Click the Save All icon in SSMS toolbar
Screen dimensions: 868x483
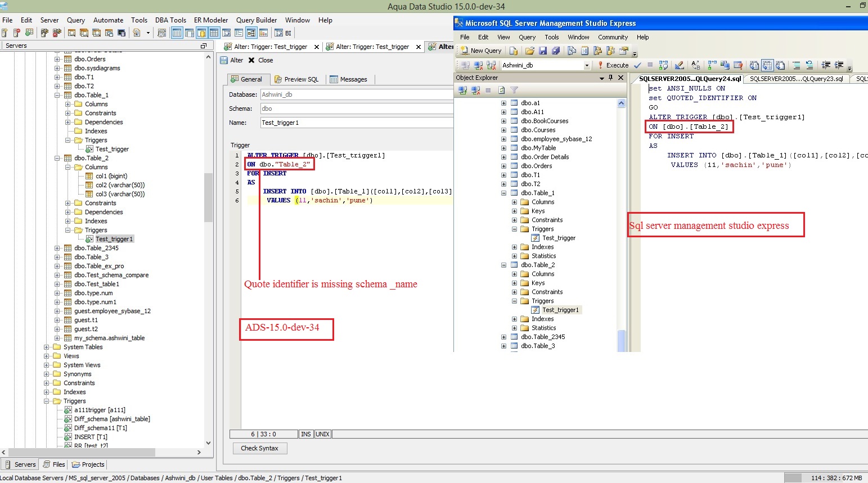(556, 51)
